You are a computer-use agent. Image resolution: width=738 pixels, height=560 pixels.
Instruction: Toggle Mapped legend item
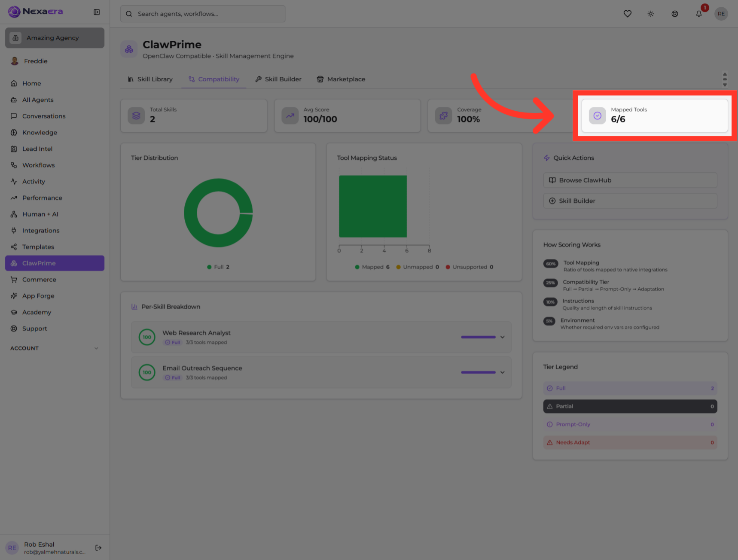[x=372, y=267]
